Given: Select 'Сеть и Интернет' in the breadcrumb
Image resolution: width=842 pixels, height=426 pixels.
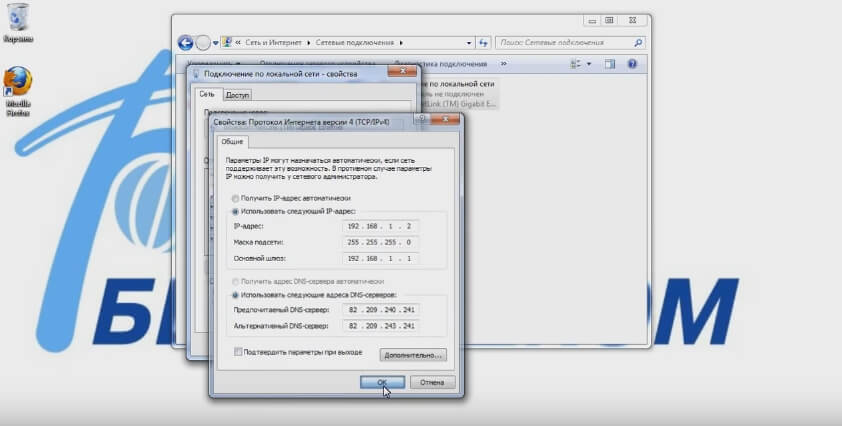Looking at the screenshot, I should (x=274, y=42).
